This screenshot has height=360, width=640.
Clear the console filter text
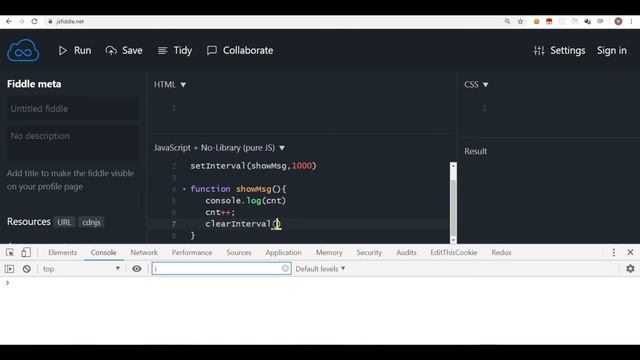[285, 269]
